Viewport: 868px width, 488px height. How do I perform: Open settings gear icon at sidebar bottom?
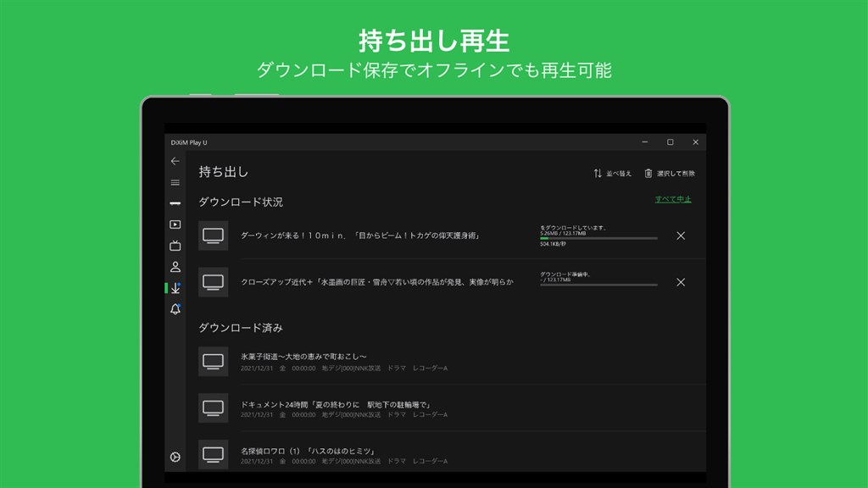pyautogui.click(x=175, y=457)
